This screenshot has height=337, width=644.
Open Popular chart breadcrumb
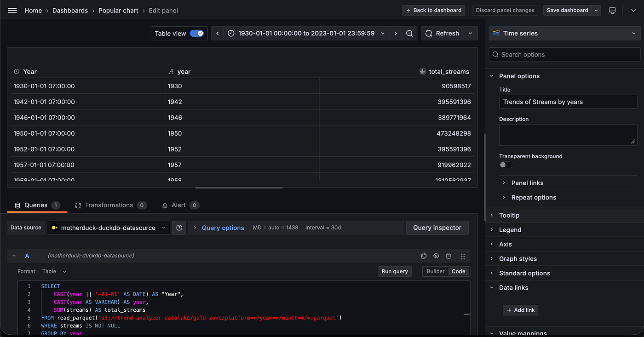coord(118,10)
